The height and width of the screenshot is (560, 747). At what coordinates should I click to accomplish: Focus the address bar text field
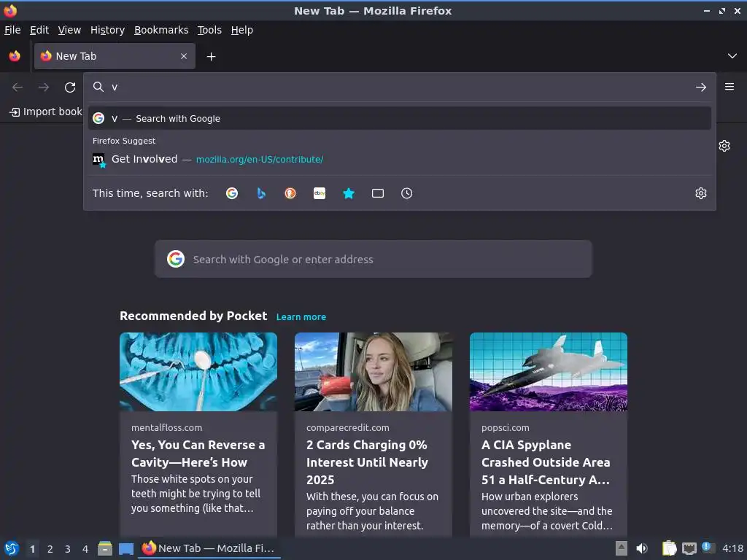click(x=400, y=87)
